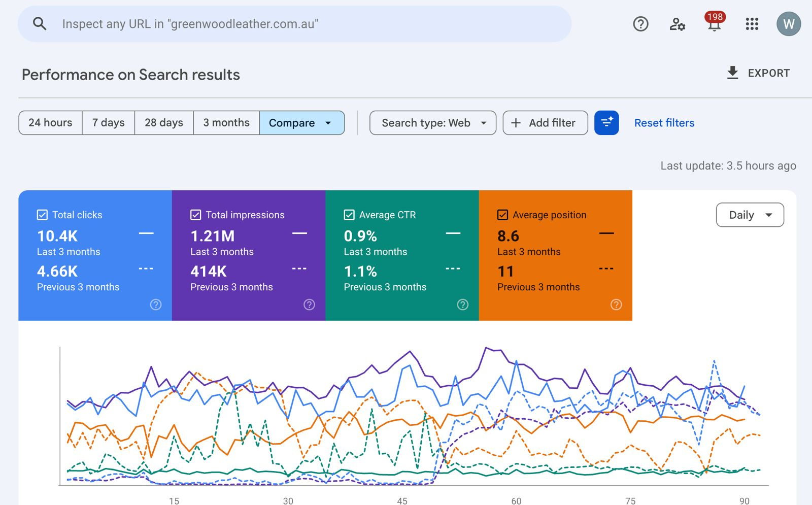Open the Google apps grid
The width and height of the screenshot is (812, 505).
pos(752,24)
